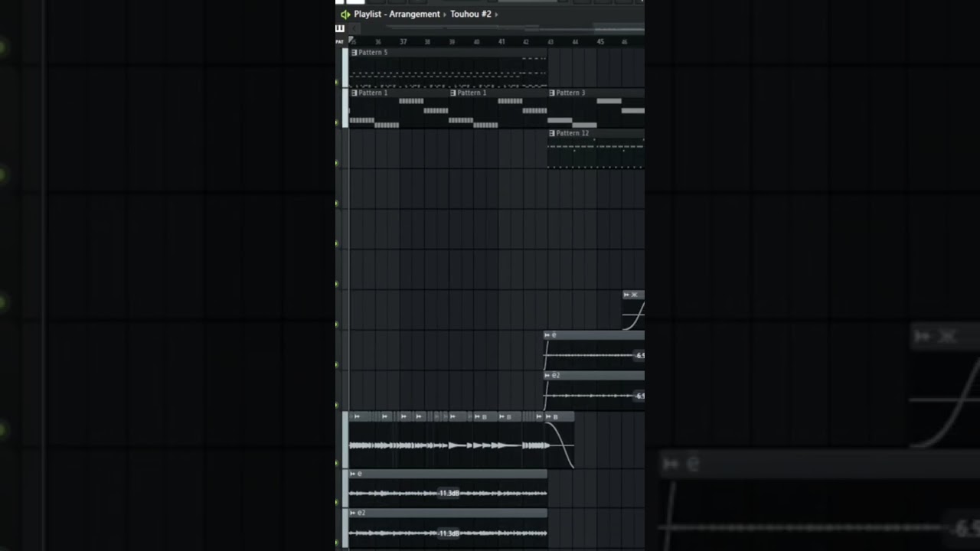Mute the track containing Pattern 1 clips
The image size is (980, 551).
pyautogui.click(x=338, y=122)
